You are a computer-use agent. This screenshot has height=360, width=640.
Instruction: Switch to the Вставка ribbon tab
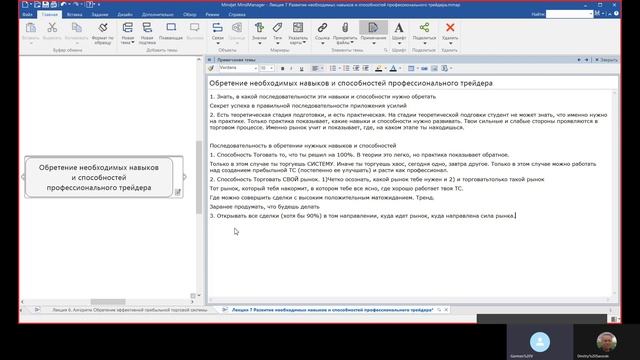tap(74, 14)
